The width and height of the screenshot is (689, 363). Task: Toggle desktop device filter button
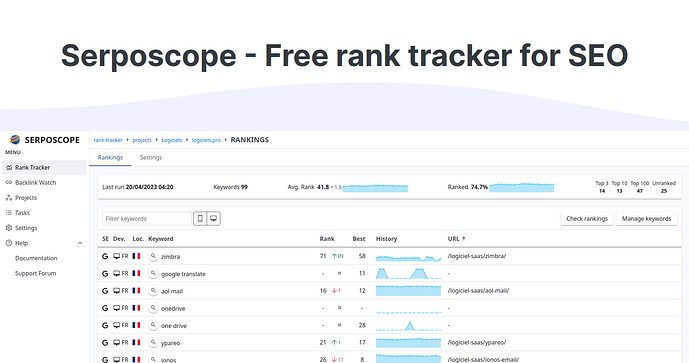(214, 218)
